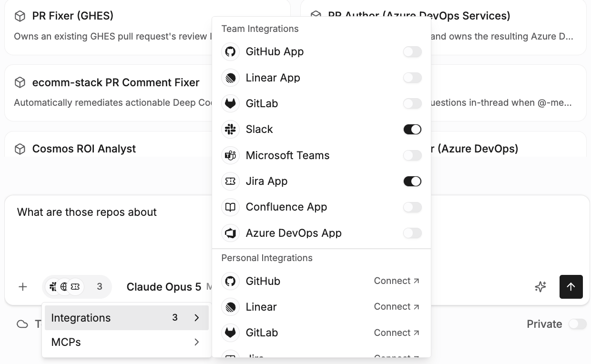Image resolution: width=591 pixels, height=364 pixels.
Task: Open the integrations pill showing 3
Action: (77, 287)
